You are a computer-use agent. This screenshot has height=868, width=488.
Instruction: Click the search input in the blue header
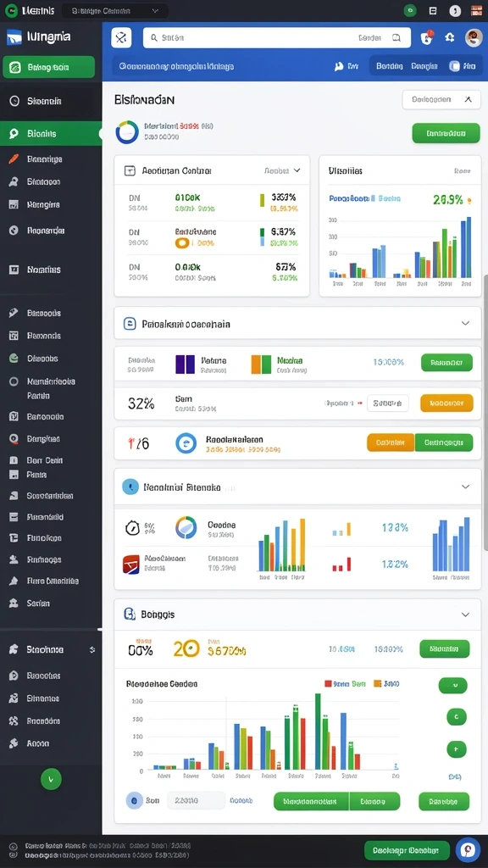(x=277, y=37)
